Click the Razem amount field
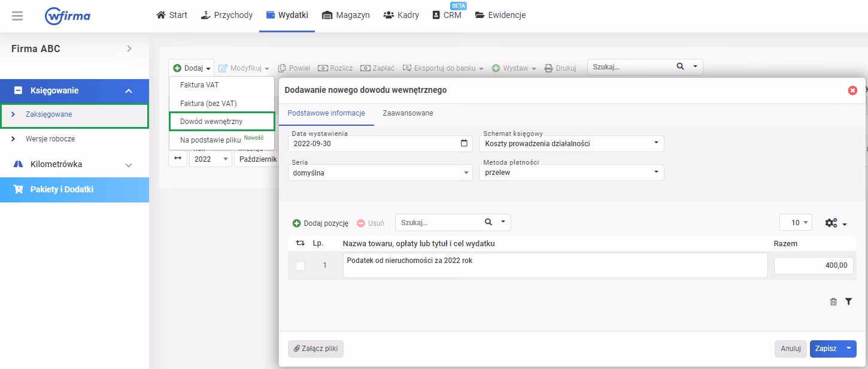The width and height of the screenshot is (868, 369). 813,265
